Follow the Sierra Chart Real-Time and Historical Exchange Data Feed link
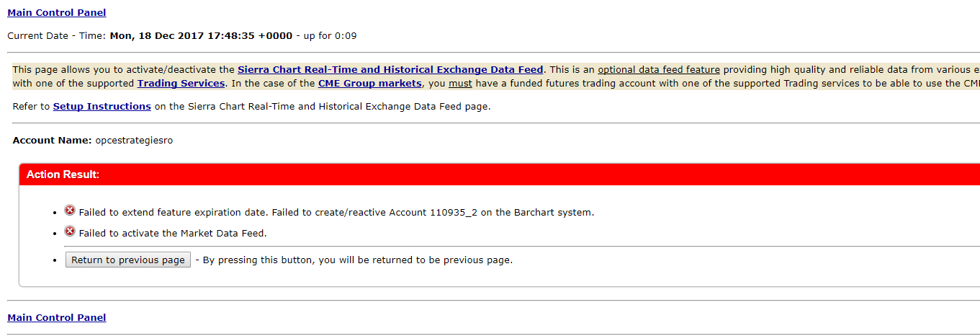Screen dimensions: 980x336 pyautogui.click(x=390, y=70)
